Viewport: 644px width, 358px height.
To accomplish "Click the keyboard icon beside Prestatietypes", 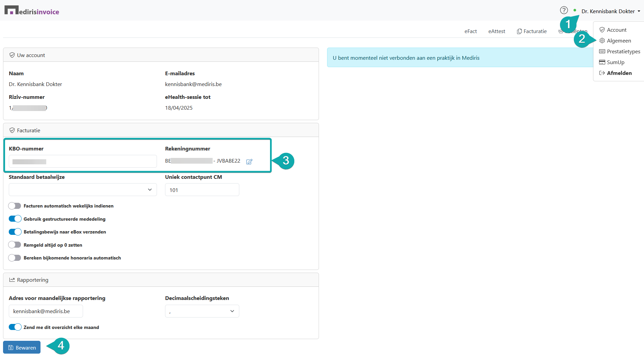I will (602, 52).
